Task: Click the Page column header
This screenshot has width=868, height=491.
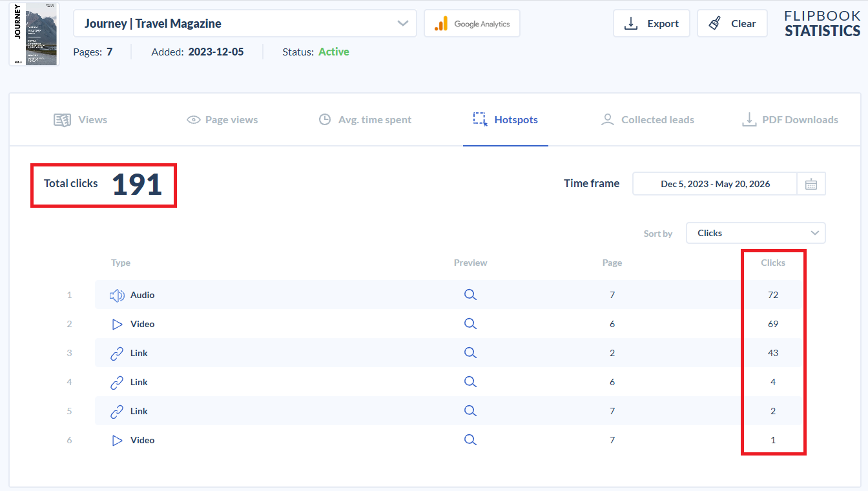Action: click(612, 263)
